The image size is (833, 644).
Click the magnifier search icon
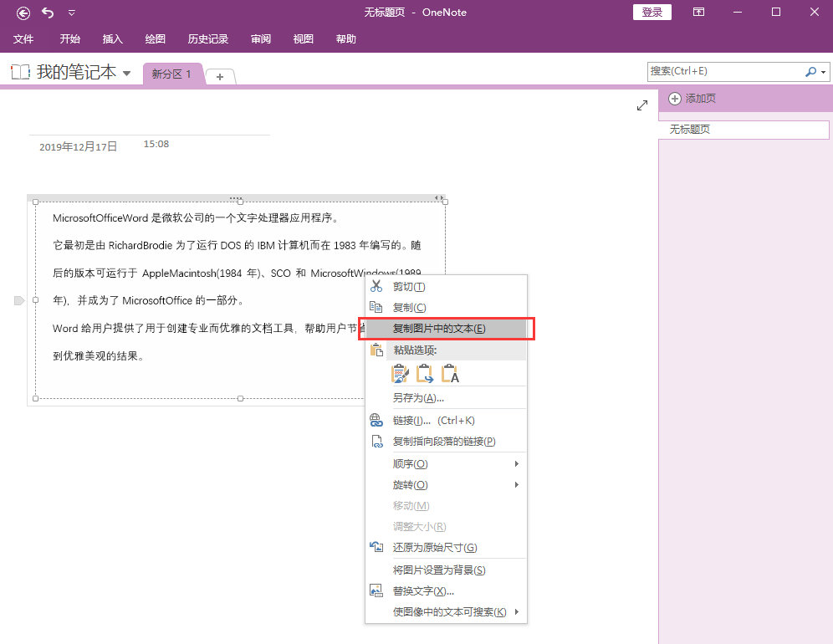click(x=810, y=71)
